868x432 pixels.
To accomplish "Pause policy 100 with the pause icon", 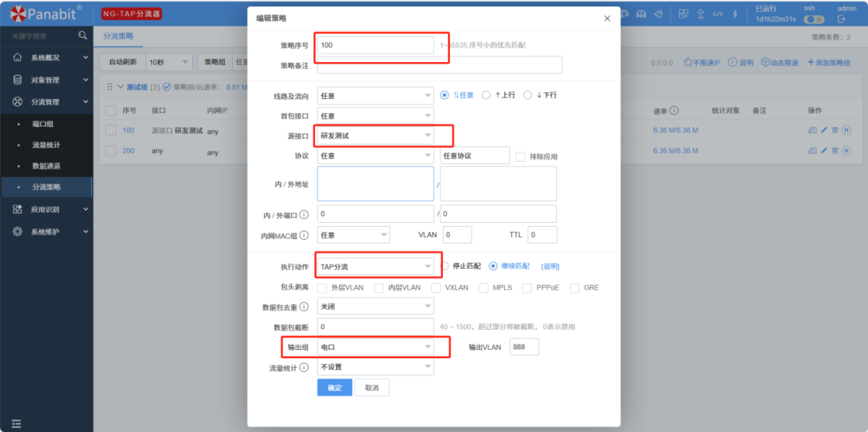I will [846, 130].
